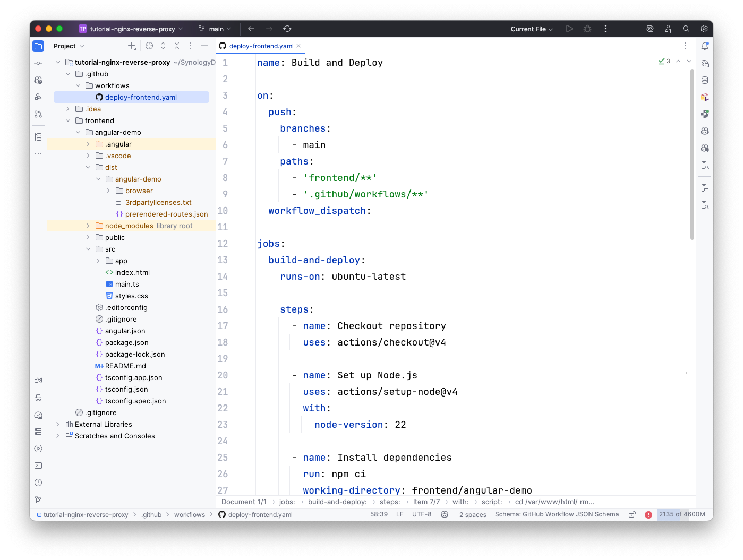Click the red error indicator in status bar
Viewport: 743px width, 560px height.
648,514
